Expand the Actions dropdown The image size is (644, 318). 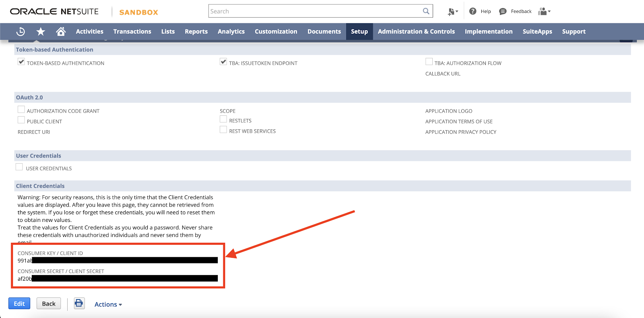108,304
